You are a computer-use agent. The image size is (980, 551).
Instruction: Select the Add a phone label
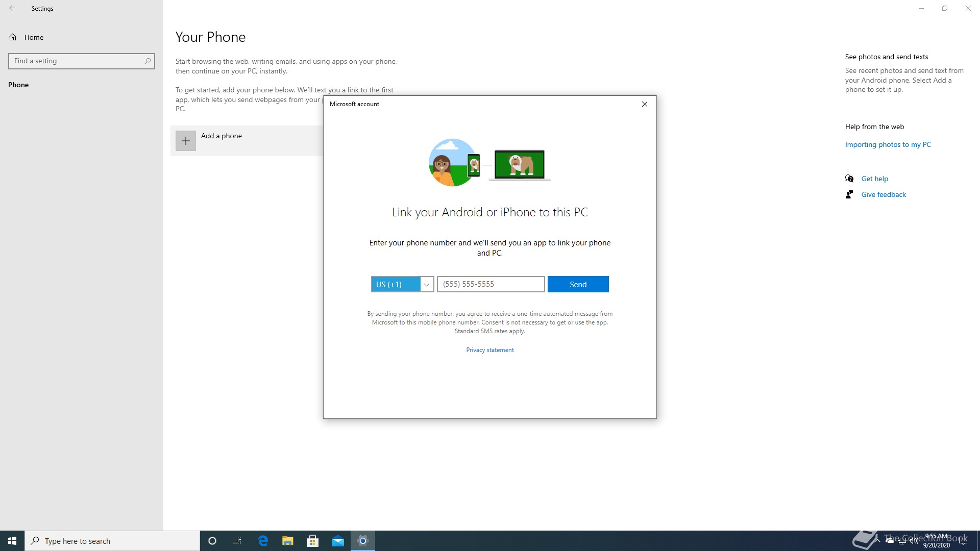tap(222, 136)
